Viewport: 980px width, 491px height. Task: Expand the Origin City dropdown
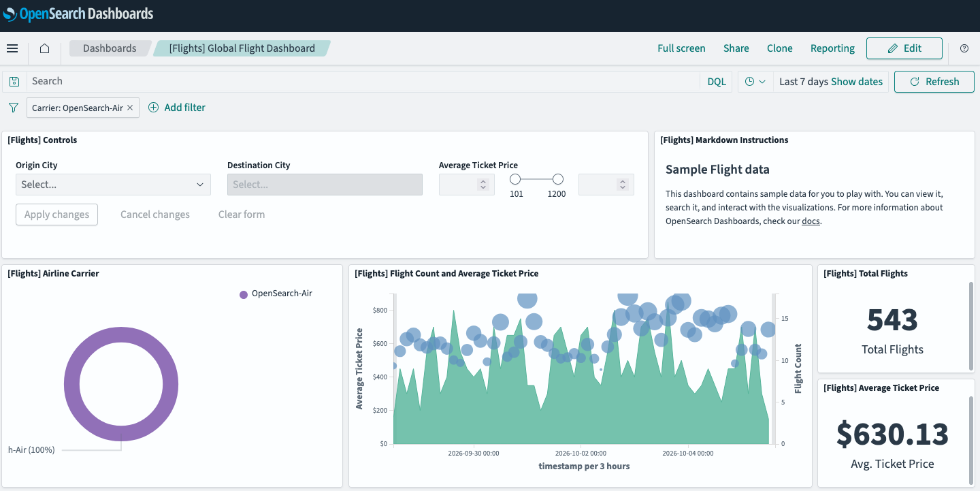(113, 185)
